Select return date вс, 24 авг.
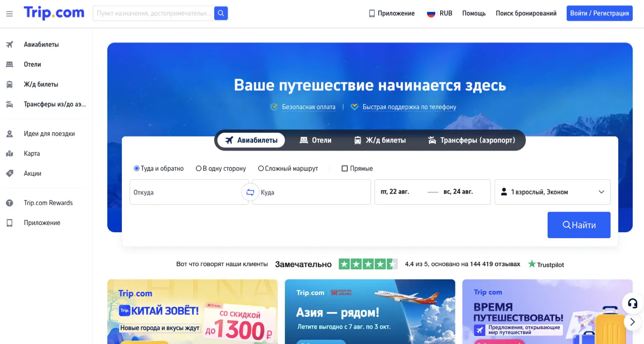 tap(458, 192)
